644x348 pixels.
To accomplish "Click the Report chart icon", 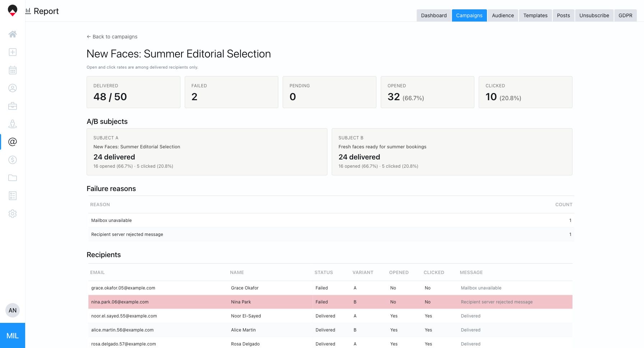I will coord(28,11).
